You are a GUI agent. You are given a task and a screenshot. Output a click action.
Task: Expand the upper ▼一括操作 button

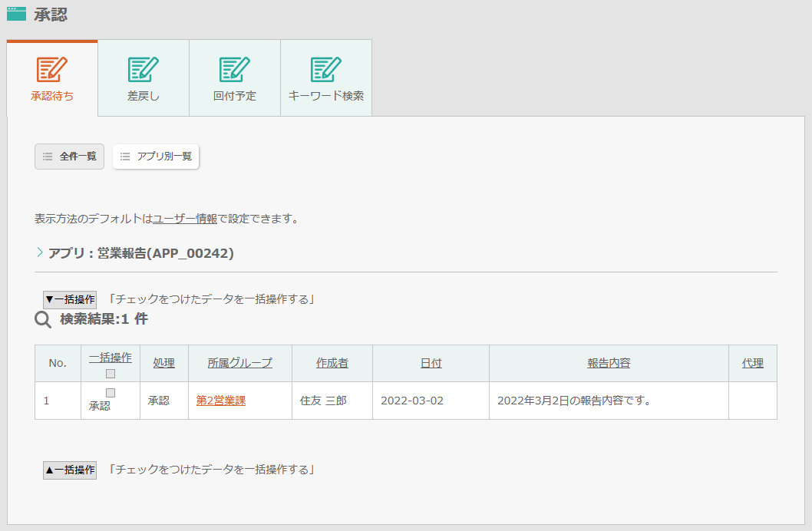pos(70,300)
